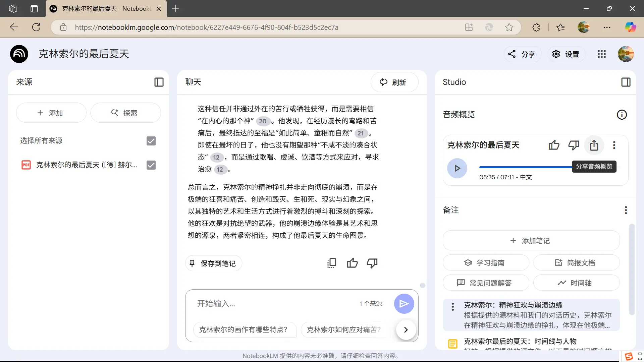Open tab actions menu
This screenshot has width=644, height=362.
tap(34, 9)
